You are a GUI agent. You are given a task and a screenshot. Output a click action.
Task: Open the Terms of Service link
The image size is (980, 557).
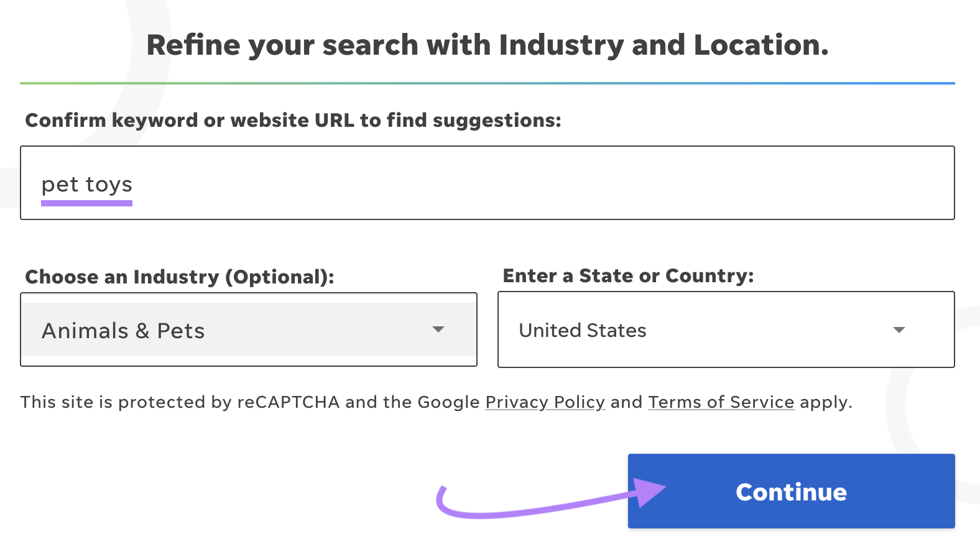[721, 403]
